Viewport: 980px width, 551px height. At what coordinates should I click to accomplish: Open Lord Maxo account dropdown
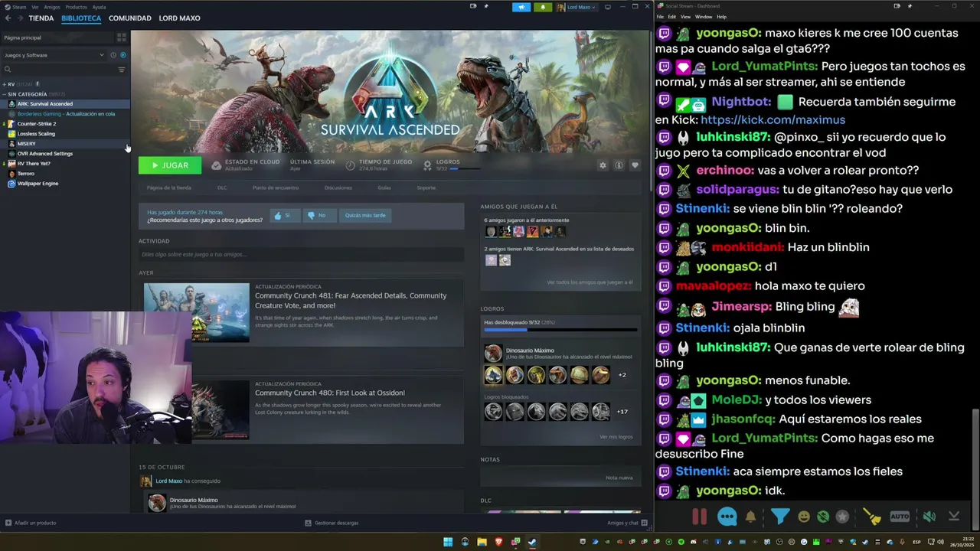pyautogui.click(x=576, y=7)
